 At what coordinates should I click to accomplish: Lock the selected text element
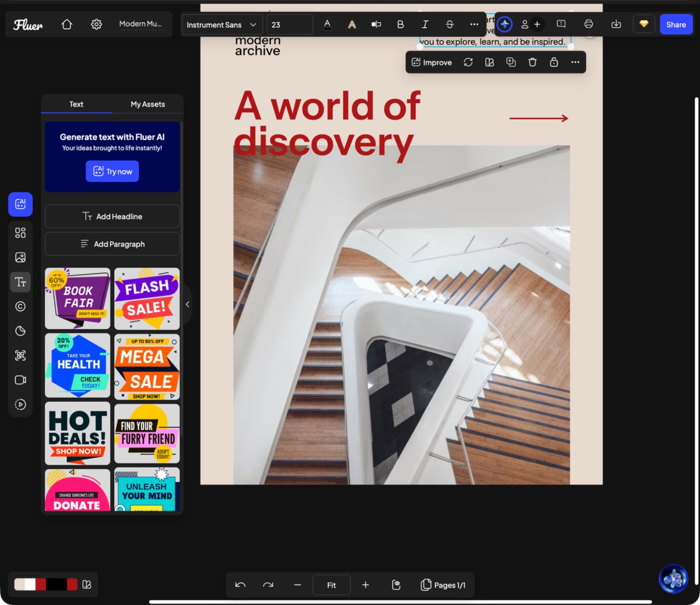(554, 62)
